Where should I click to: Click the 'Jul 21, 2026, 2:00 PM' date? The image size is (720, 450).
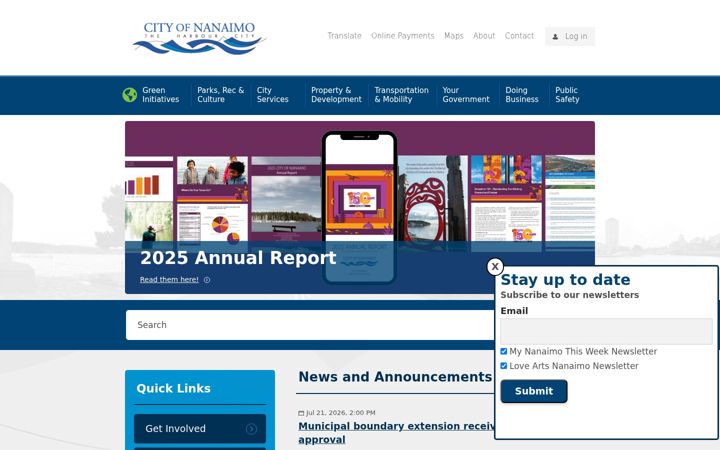(x=341, y=413)
